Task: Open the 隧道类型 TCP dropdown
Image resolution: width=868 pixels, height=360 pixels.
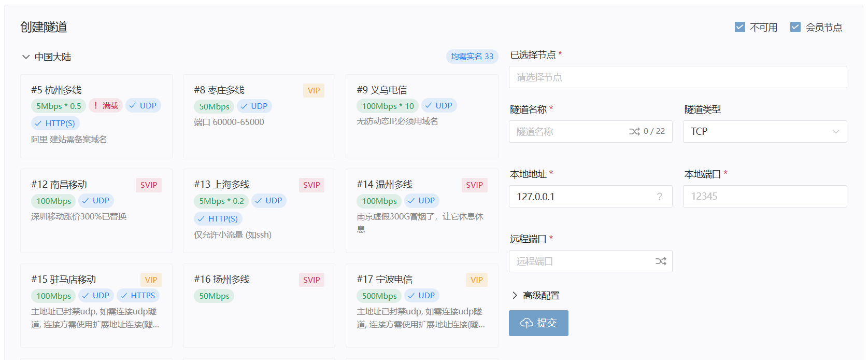Action: point(764,132)
